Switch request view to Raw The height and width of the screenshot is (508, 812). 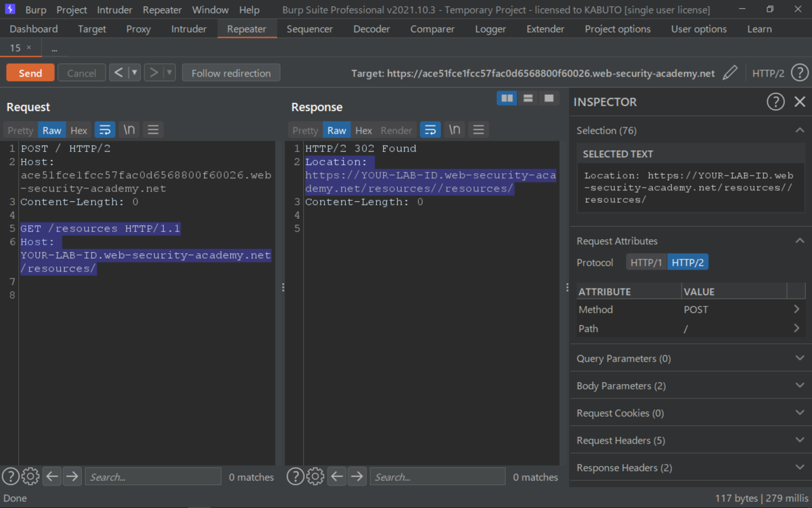52,131
